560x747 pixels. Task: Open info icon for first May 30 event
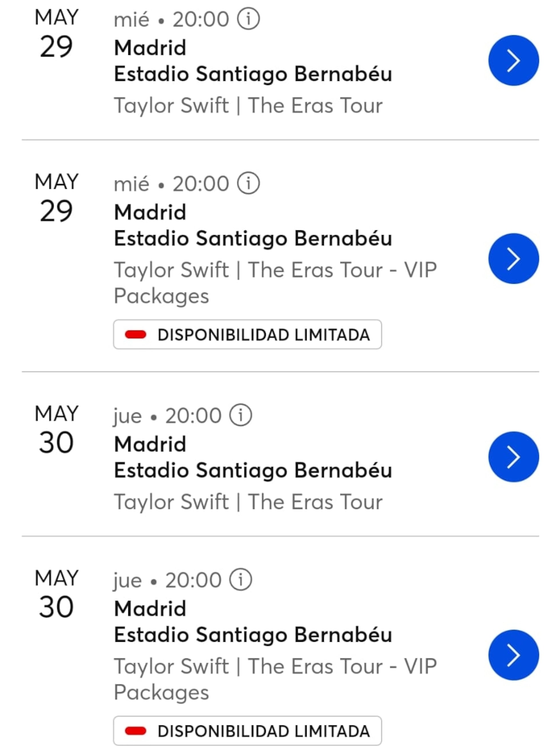241,415
